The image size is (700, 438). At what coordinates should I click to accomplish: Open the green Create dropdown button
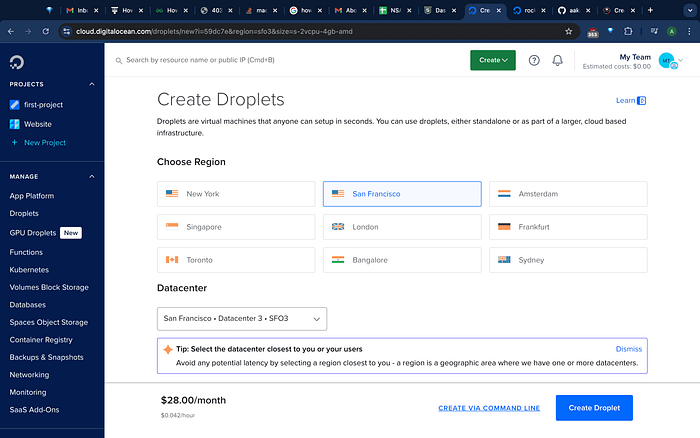[493, 60]
